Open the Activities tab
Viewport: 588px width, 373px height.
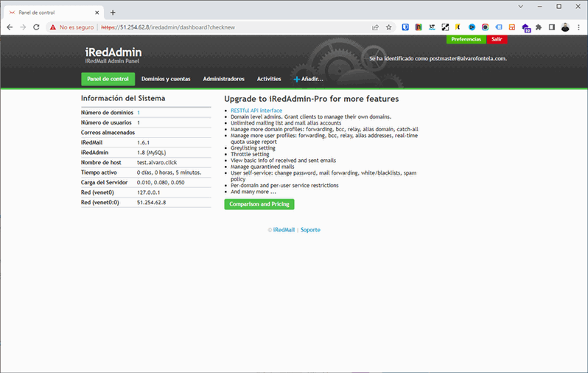[269, 79]
